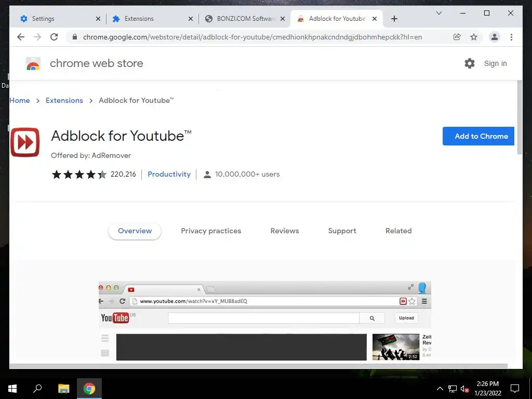Open Privacy practices section

(211, 231)
